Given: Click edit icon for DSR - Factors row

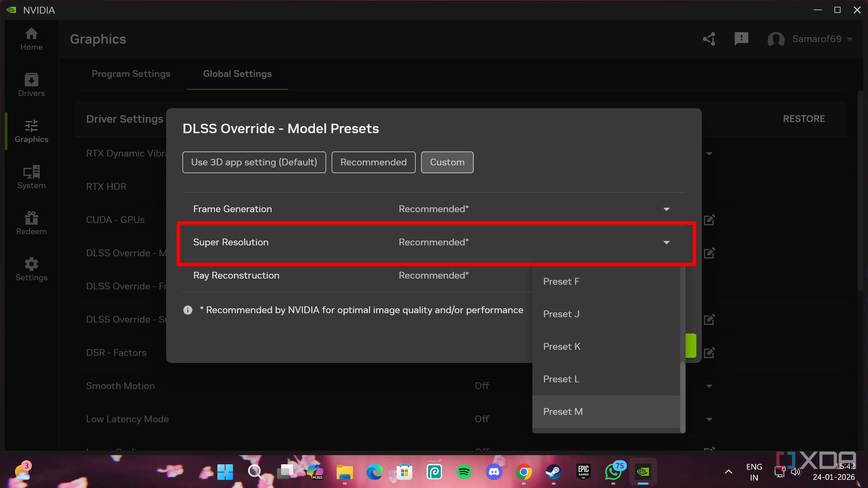Looking at the screenshot, I should click(x=709, y=353).
